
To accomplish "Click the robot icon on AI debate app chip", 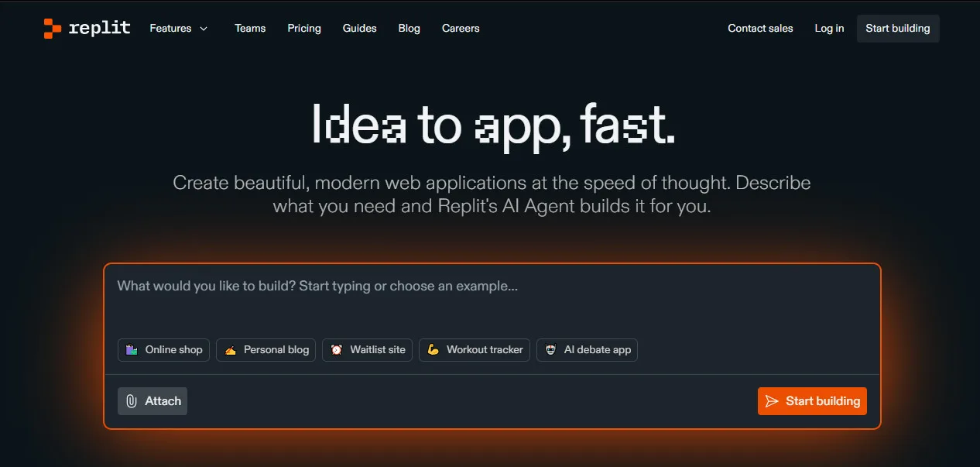I will [550, 349].
